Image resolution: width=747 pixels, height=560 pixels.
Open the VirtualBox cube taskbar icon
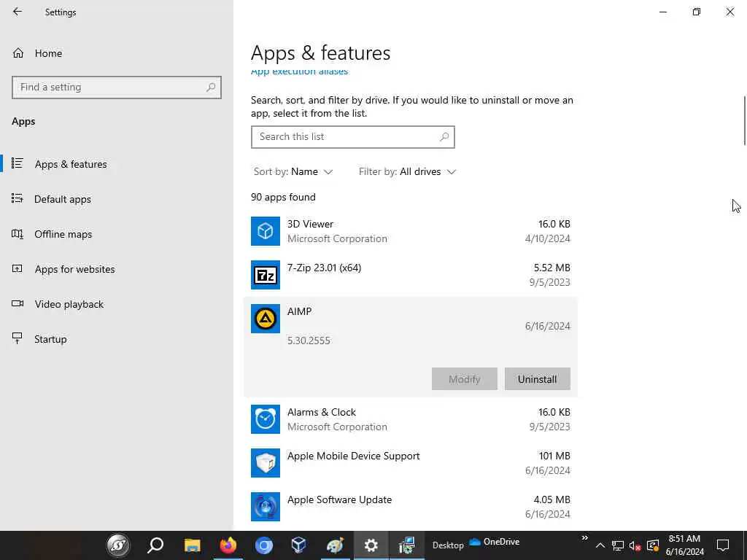click(298, 545)
